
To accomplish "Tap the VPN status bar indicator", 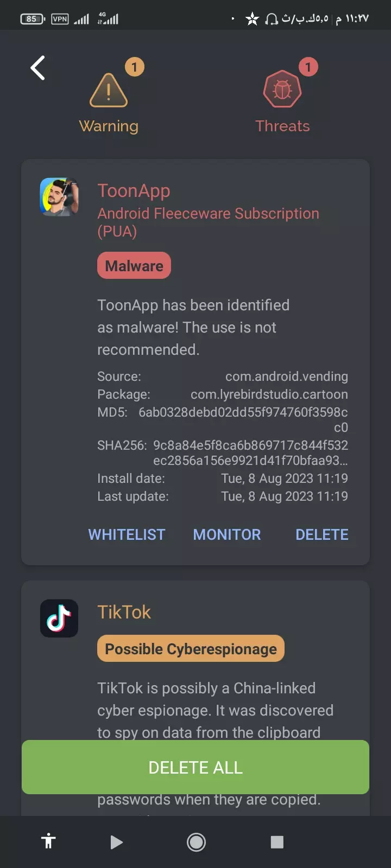I will pos(60,19).
